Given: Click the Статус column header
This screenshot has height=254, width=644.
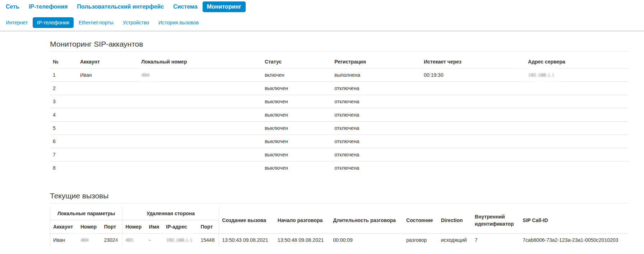Looking at the screenshot, I should click(273, 62).
